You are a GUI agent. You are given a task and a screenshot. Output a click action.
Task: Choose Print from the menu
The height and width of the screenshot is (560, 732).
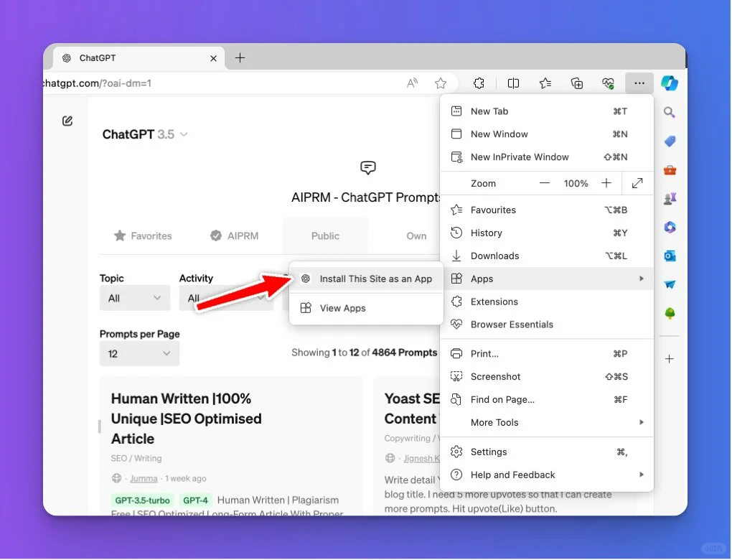[x=546, y=354]
